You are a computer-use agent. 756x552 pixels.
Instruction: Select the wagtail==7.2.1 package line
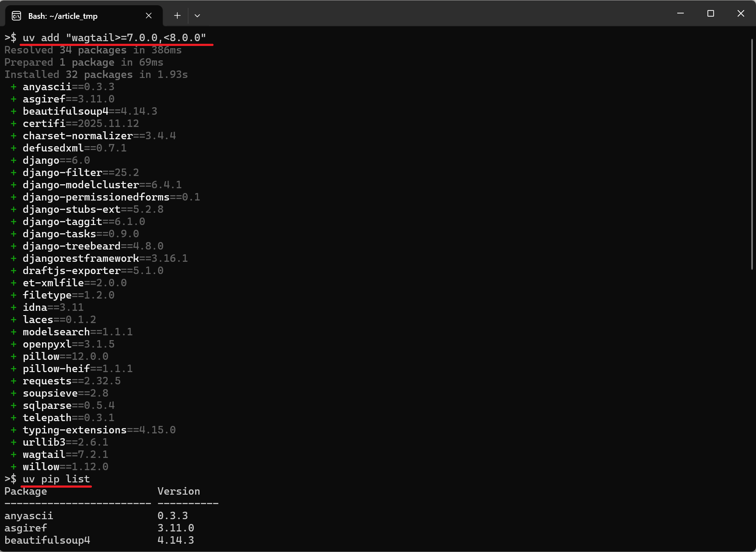tap(66, 454)
